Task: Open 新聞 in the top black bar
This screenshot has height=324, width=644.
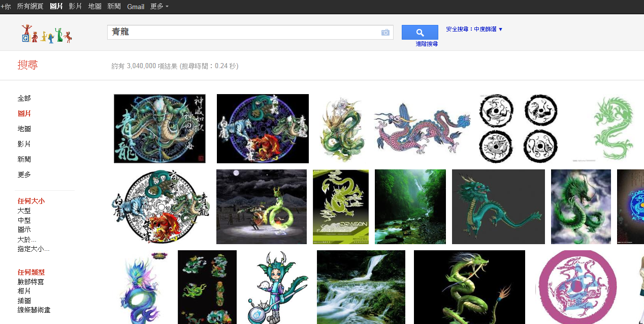Action: (114, 7)
